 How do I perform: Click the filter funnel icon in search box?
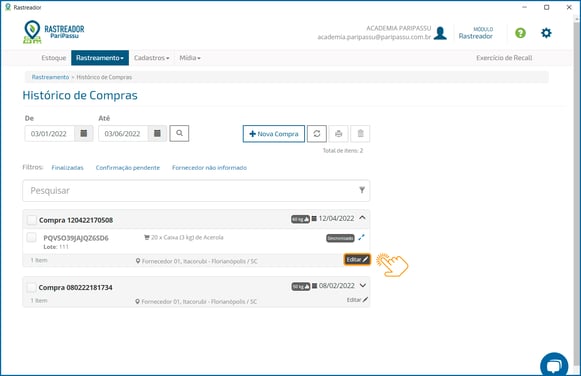[362, 190]
